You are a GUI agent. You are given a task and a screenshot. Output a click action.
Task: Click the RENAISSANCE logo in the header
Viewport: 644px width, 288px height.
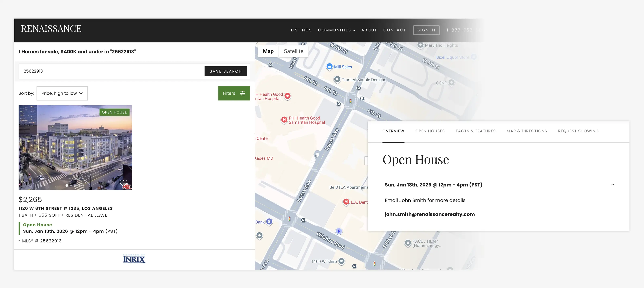tap(51, 28)
